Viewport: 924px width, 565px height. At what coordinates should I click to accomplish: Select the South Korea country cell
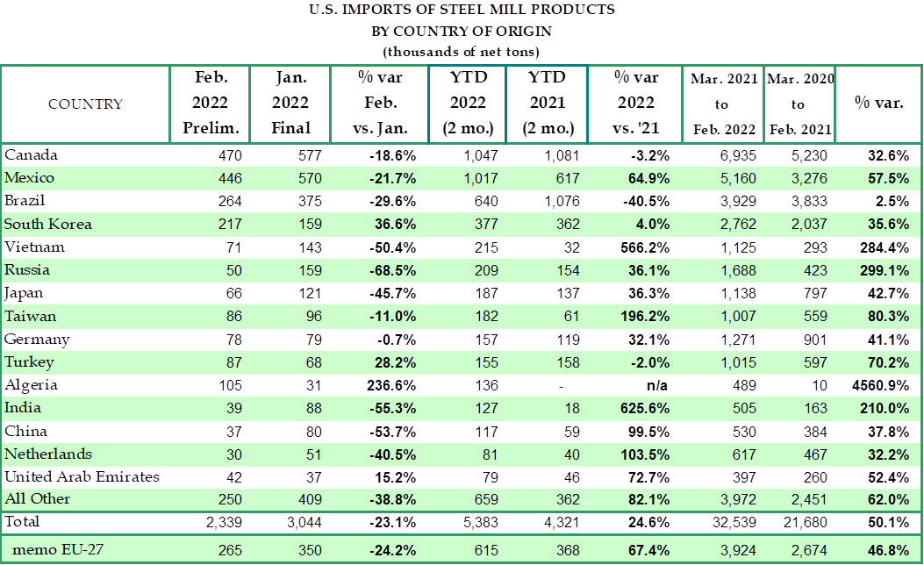coord(48,225)
